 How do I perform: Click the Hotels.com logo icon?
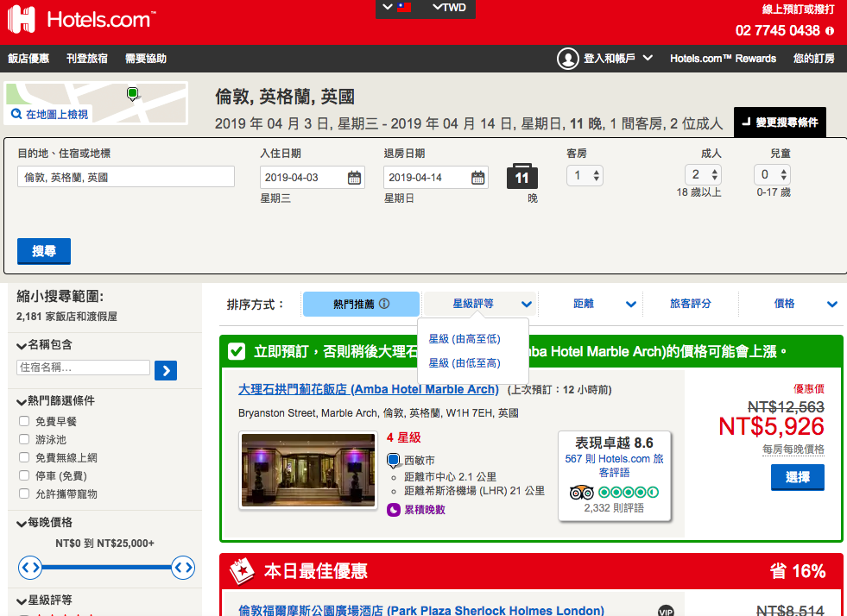22,20
